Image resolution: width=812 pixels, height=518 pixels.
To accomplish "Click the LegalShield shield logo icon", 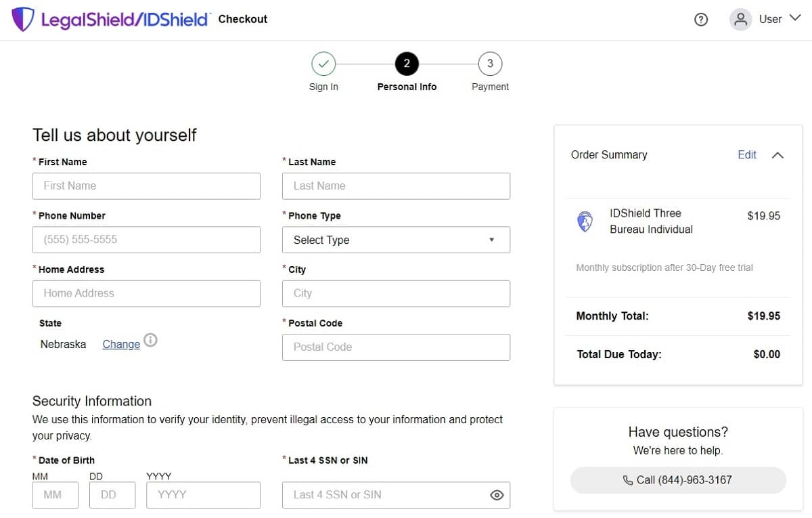I will click(23, 20).
